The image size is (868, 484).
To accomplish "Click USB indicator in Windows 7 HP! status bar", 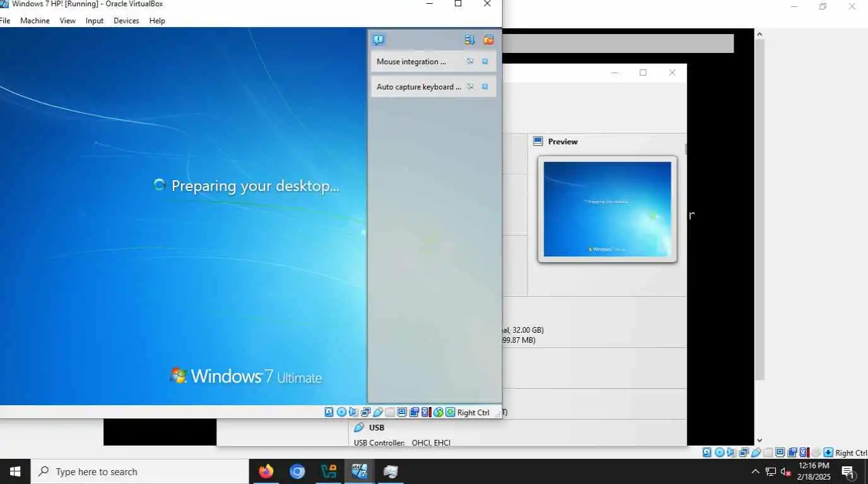I will click(x=378, y=412).
